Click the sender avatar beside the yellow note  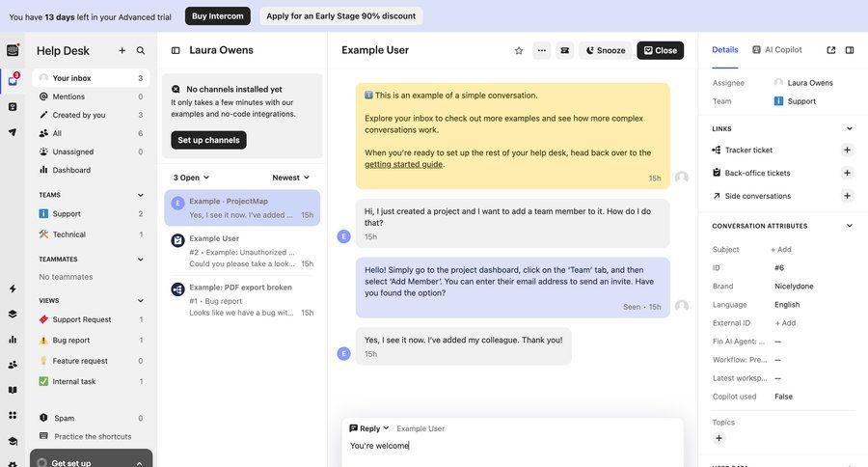click(682, 178)
